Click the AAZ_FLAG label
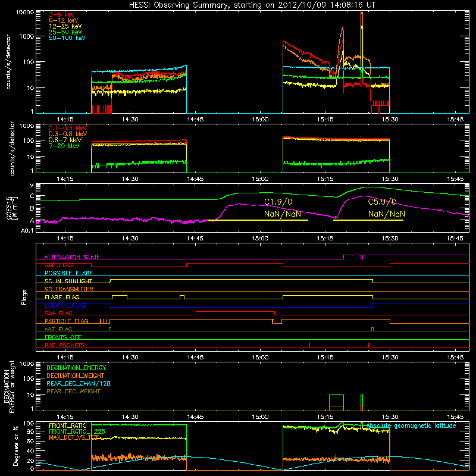Screen dimensions: 476x476 point(58,329)
